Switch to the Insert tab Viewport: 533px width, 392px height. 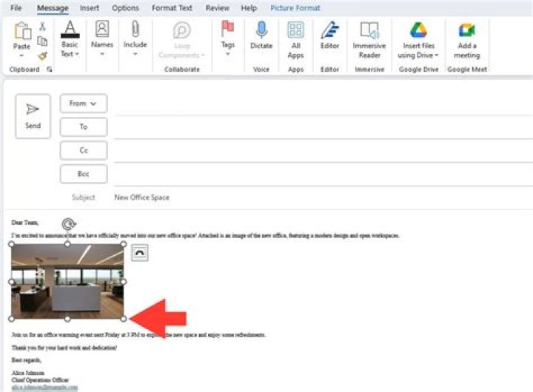[90, 8]
